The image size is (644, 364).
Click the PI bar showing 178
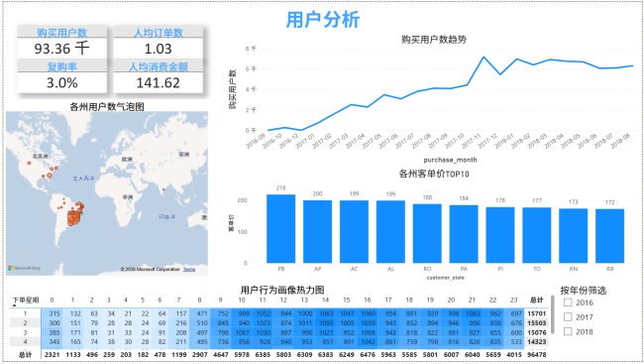click(500, 235)
